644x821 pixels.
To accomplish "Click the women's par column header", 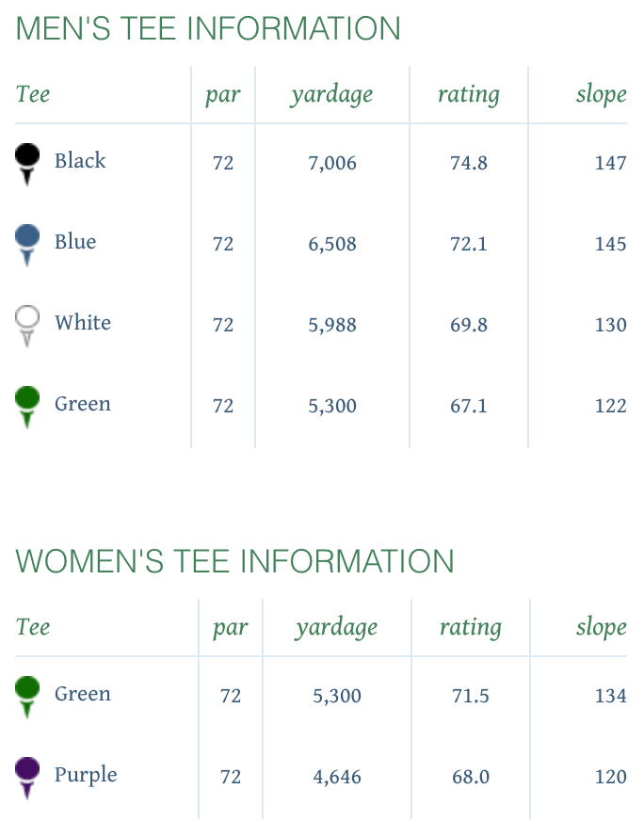I will point(231,627).
